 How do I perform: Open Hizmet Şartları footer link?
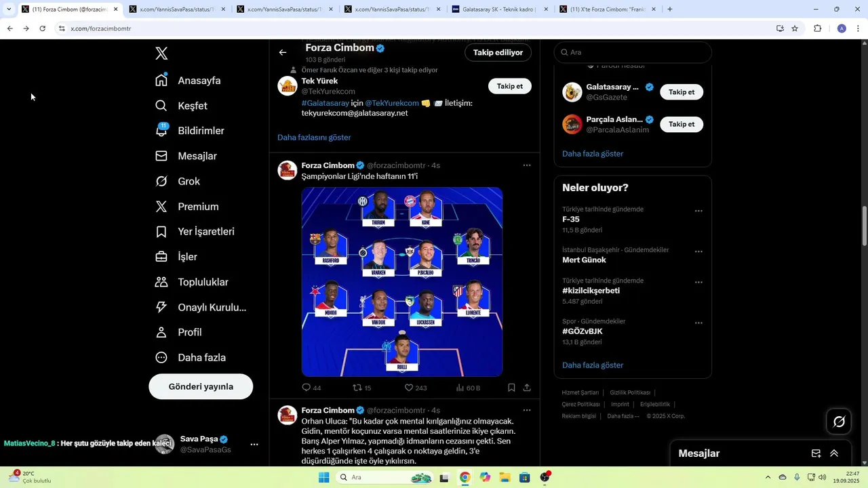580,392
